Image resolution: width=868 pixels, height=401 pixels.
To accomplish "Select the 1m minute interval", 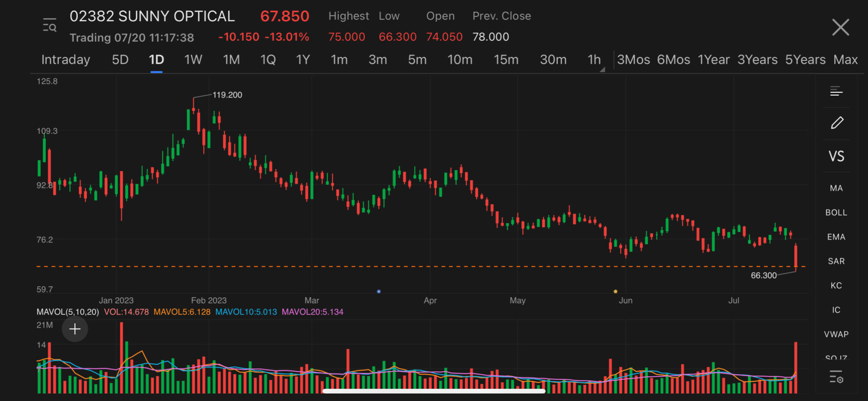I will [339, 60].
